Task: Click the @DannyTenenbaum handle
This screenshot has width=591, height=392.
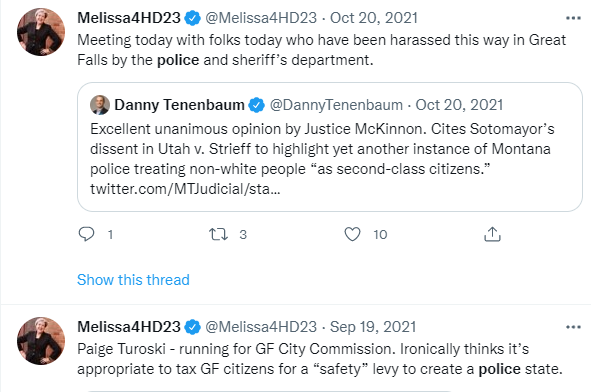Action: (x=336, y=105)
